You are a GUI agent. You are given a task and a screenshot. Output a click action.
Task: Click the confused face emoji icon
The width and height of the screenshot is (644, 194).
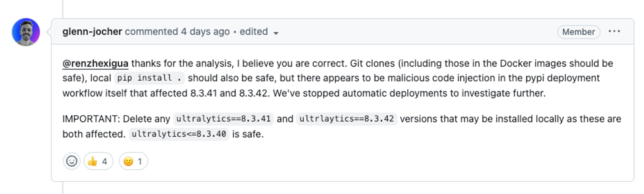pos(128,161)
